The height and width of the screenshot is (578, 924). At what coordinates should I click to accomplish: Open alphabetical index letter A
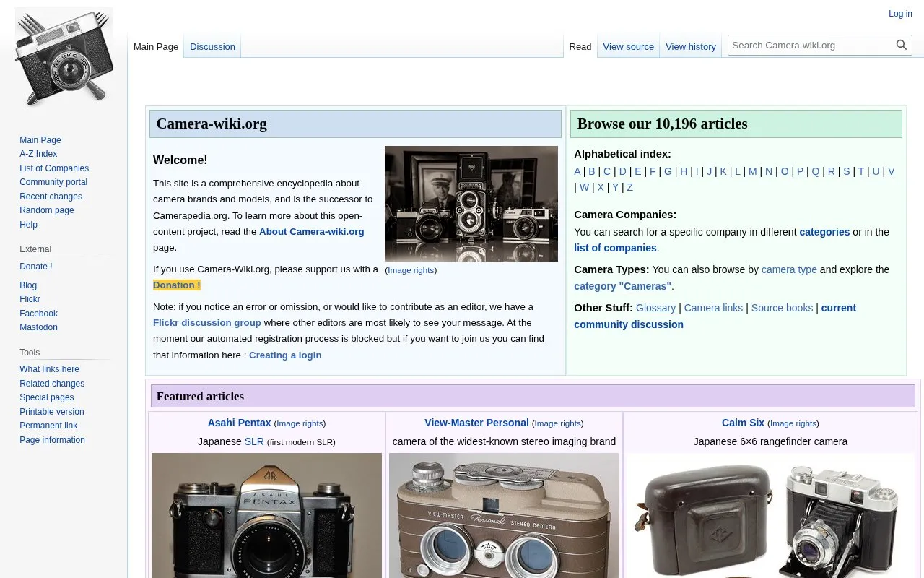(x=577, y=171)
